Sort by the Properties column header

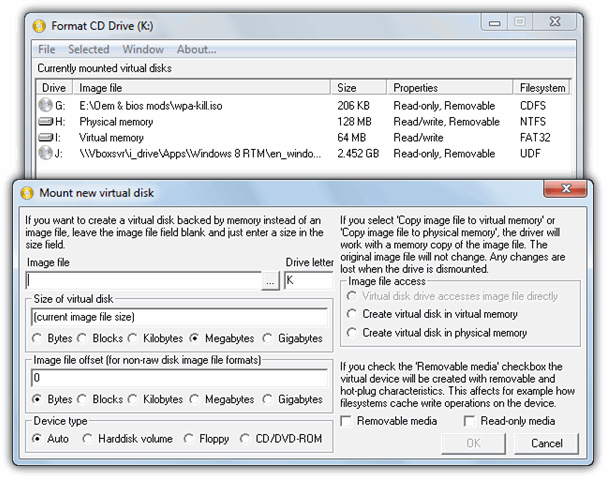click(x=450, y=88)
